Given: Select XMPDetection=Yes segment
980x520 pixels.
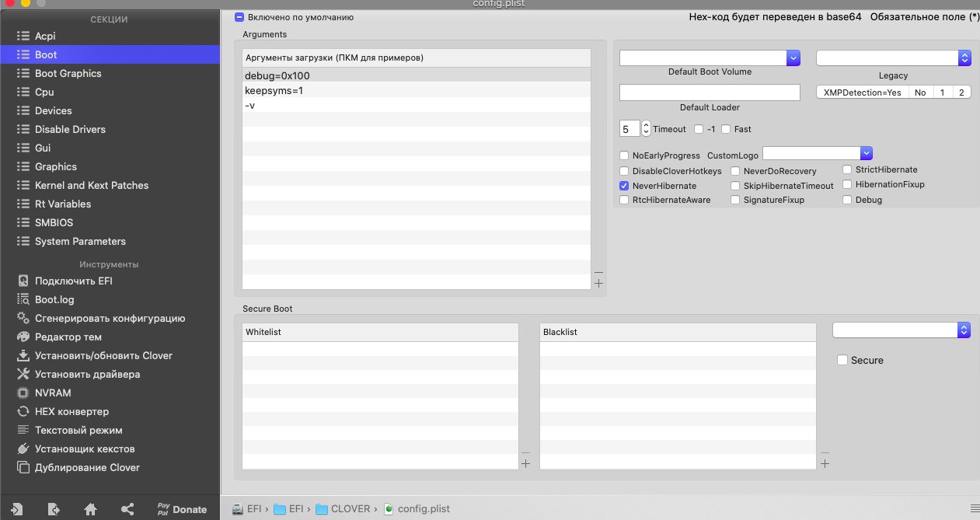Looking at the screenshot, I should coord(862,92).
